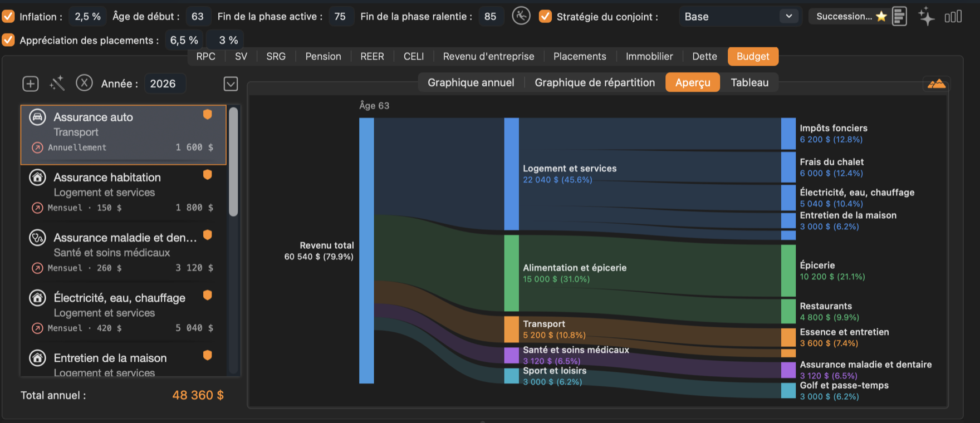Click the Fin de la phase active 75 field
980x423 pixels.
pos(340,17)
